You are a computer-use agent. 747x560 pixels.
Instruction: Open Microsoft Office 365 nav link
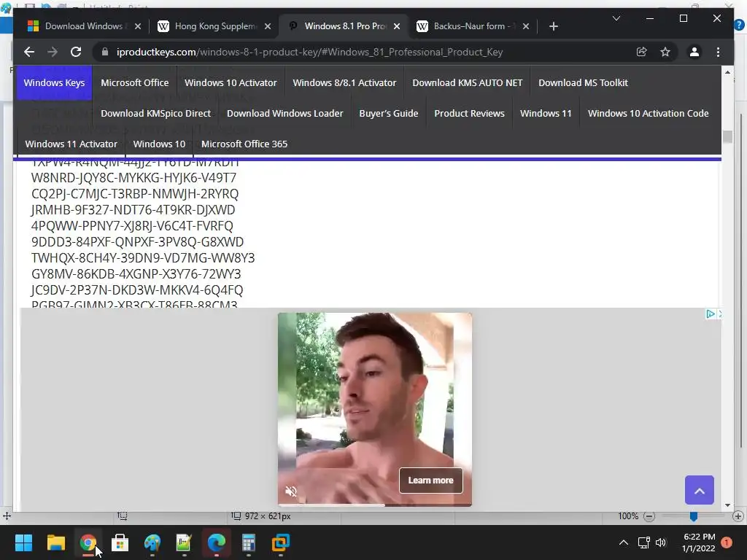(244, 144)
